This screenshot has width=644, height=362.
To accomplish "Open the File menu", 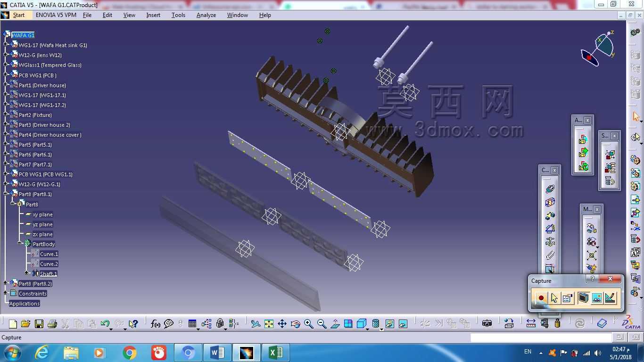I will 87,15.
